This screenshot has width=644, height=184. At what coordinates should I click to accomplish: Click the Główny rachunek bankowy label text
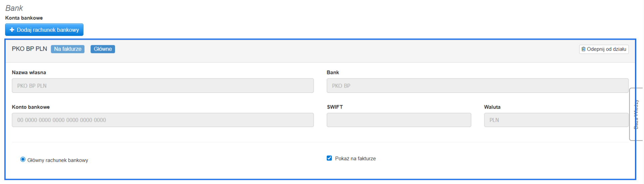click(x=58, y=160)
